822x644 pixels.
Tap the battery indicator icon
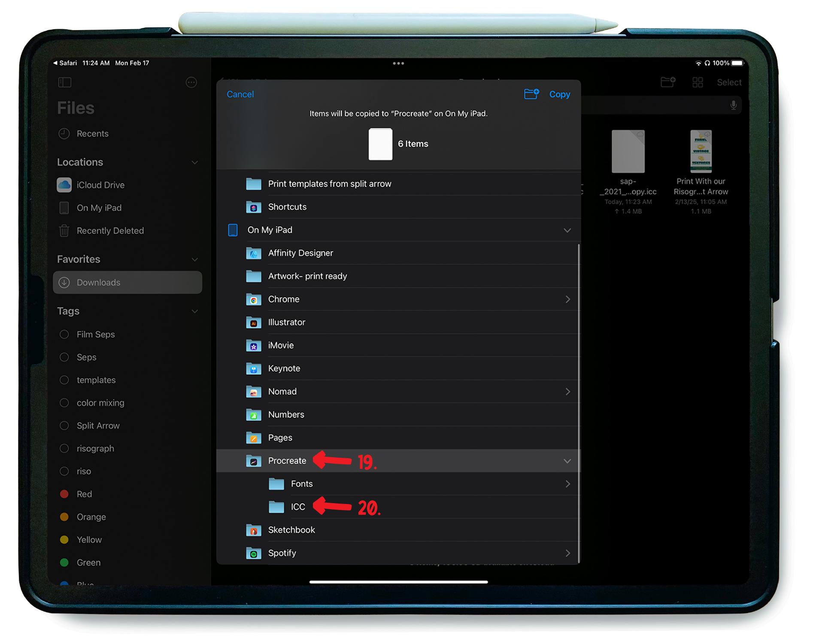(x=737, y=63)
